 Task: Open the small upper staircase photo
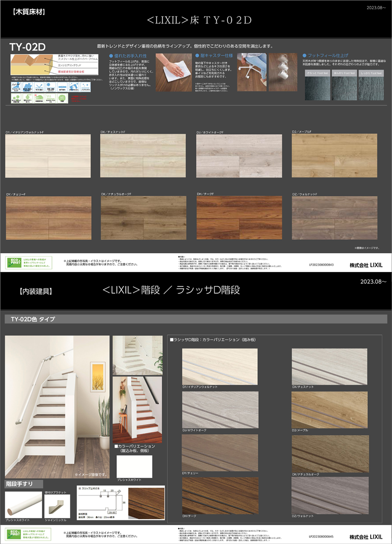[138, 355]
